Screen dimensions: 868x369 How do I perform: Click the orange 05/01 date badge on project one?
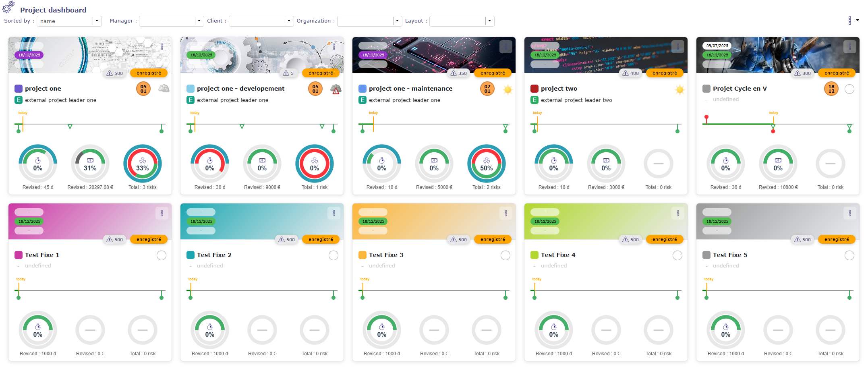(x=143, y=88)
